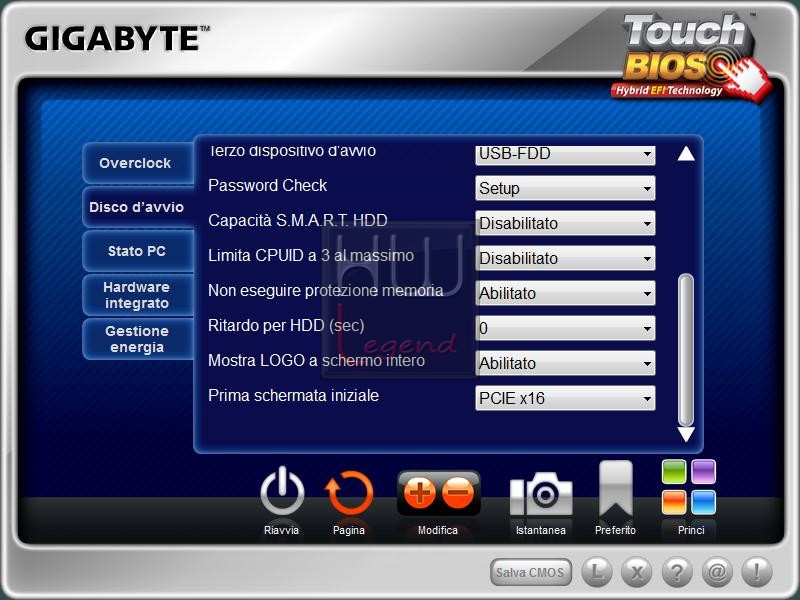Click the round X button
Viewport: 800px width, 600px height.
click(636, 572)
